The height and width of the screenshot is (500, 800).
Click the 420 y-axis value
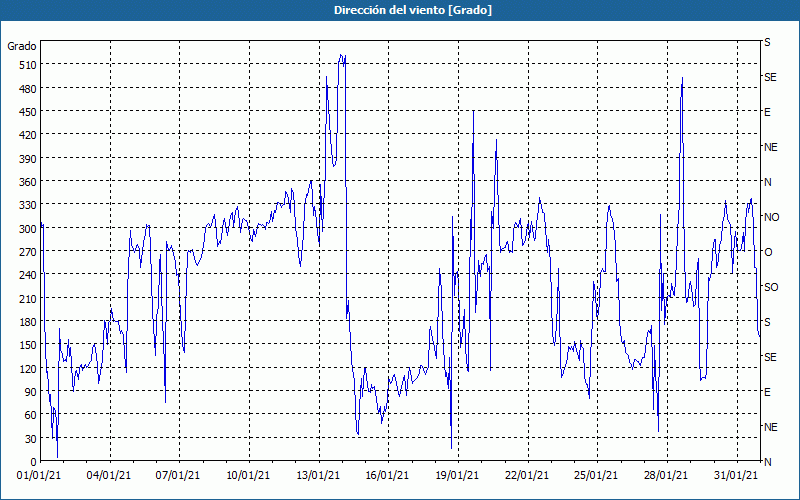click(27, 135)
